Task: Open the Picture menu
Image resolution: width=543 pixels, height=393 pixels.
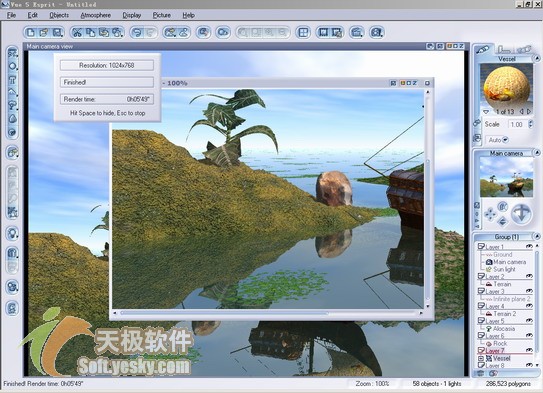Action: coord(162,15)
